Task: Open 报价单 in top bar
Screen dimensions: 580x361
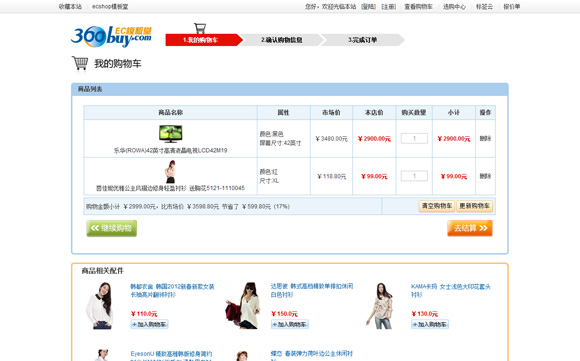Action: (512, 7)
